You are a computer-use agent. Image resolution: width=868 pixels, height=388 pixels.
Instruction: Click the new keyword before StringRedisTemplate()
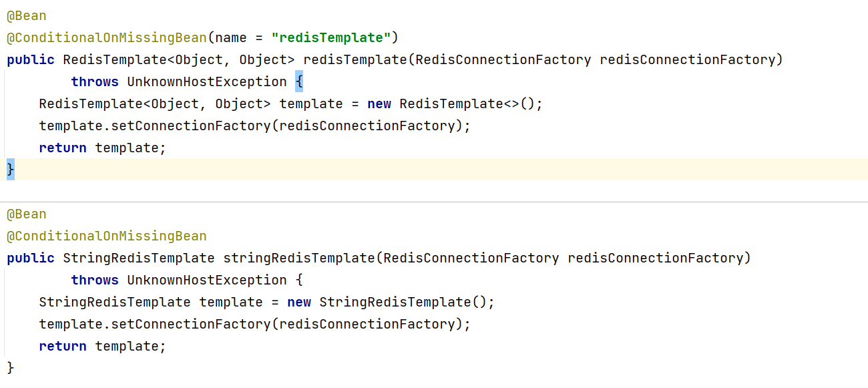[x=299, y=303]
